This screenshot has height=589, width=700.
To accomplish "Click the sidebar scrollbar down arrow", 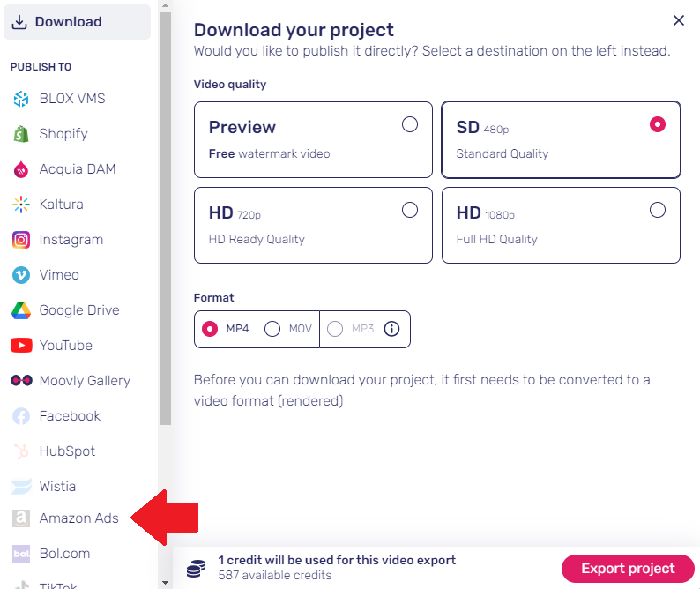I will pos(165,582).
